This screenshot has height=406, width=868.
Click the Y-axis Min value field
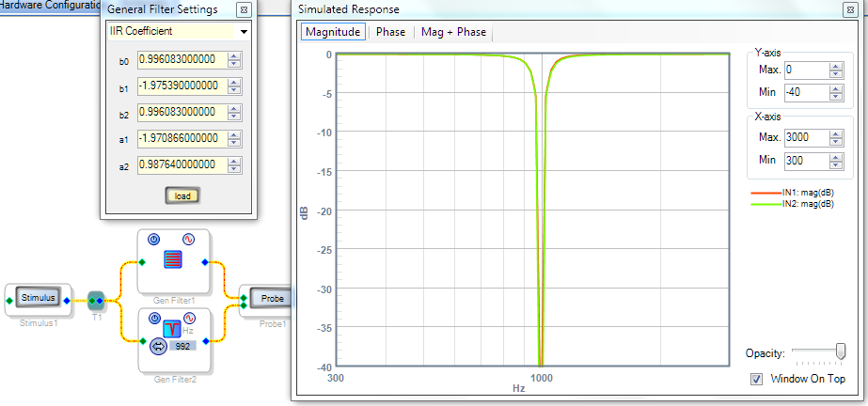pos(807,92)
